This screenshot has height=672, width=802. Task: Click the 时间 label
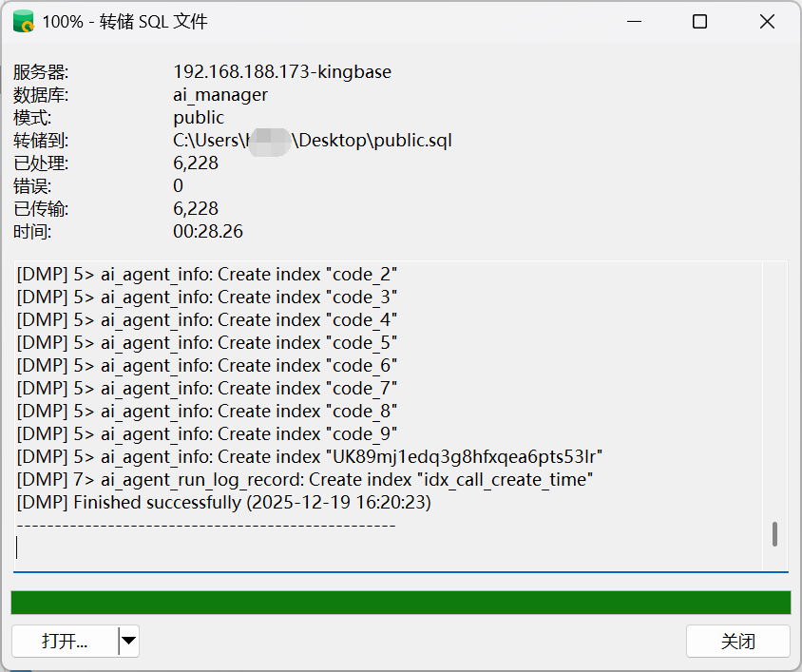32,231
